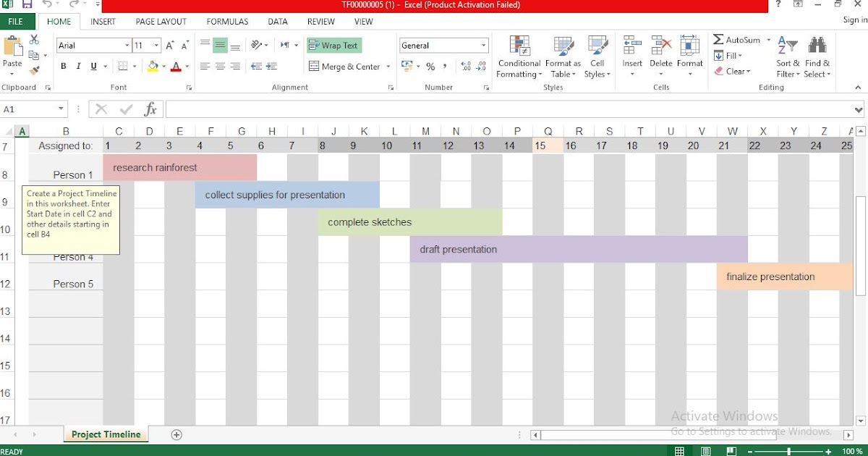
Task: Expand Cell Styles gallery
Action: tap(597, 57)
